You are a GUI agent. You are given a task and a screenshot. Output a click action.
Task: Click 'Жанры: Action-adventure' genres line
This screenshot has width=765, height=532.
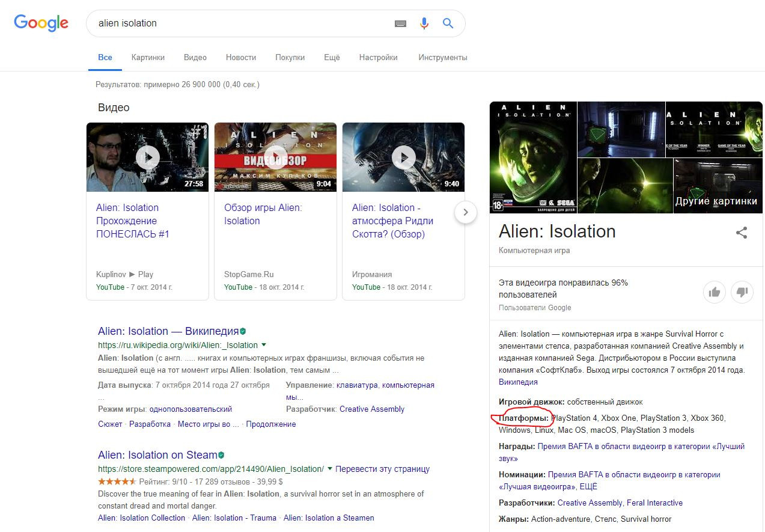tap(585, 519)
